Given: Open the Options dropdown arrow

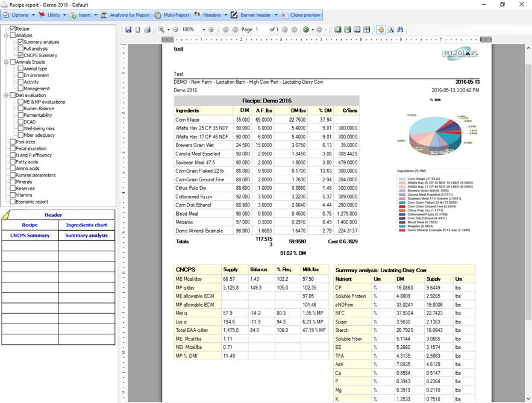Looking at the screenshot, I should click(x=33, y=15).
